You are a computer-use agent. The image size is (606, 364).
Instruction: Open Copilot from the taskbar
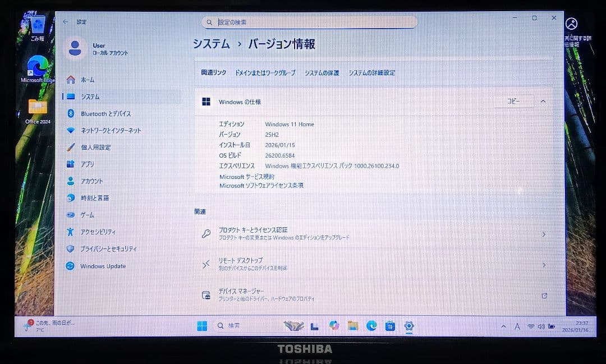335,326
